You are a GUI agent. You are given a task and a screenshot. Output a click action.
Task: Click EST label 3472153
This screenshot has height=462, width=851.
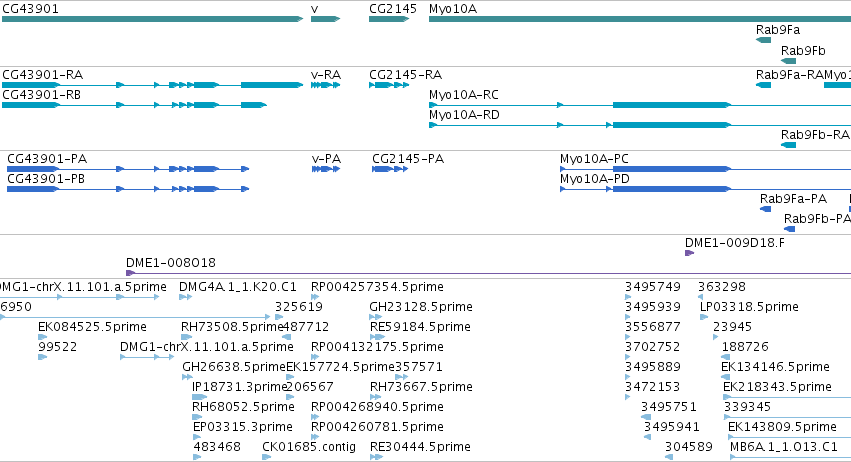click(x=652, y=387)
